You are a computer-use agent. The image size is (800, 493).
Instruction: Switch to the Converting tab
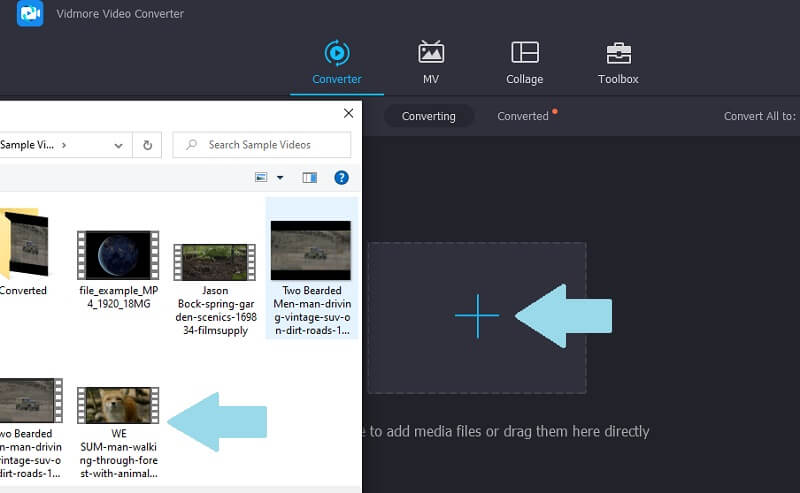point(428,116)
